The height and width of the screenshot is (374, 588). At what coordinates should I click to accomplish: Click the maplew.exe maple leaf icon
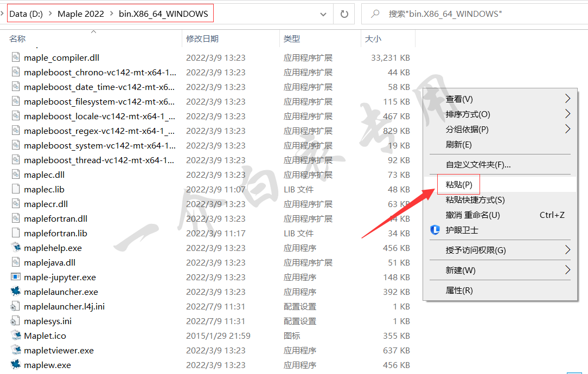click(x=16, y=364)
